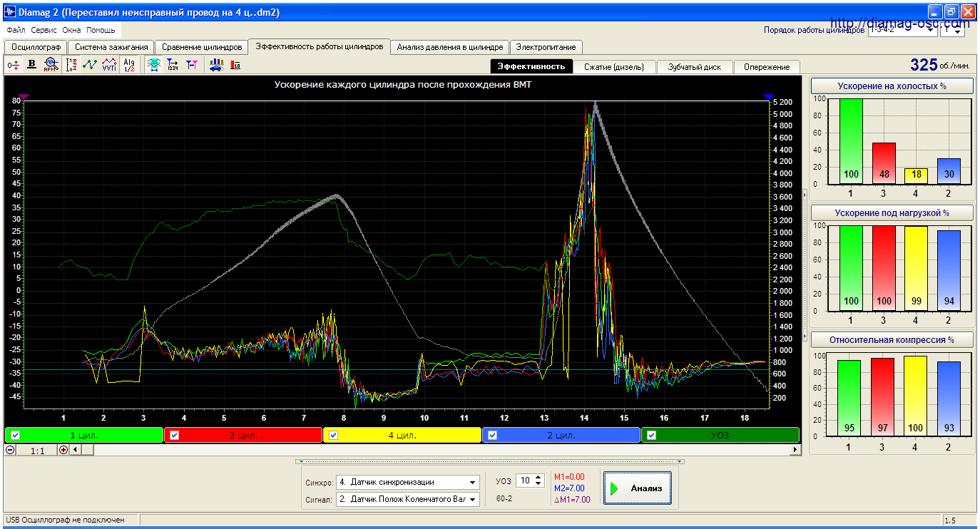The height and width of the screenshot is (529, 980).
Task: Click the bold B toolbar icon
Action: coord(31,65)
